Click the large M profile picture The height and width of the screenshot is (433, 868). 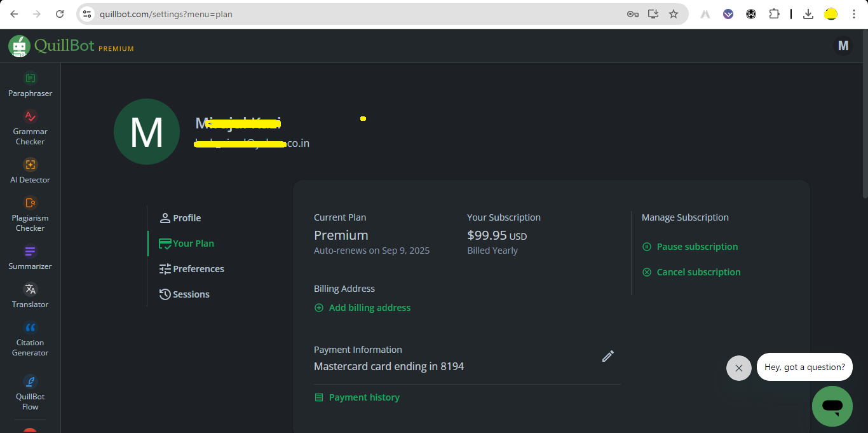(147, 132)
